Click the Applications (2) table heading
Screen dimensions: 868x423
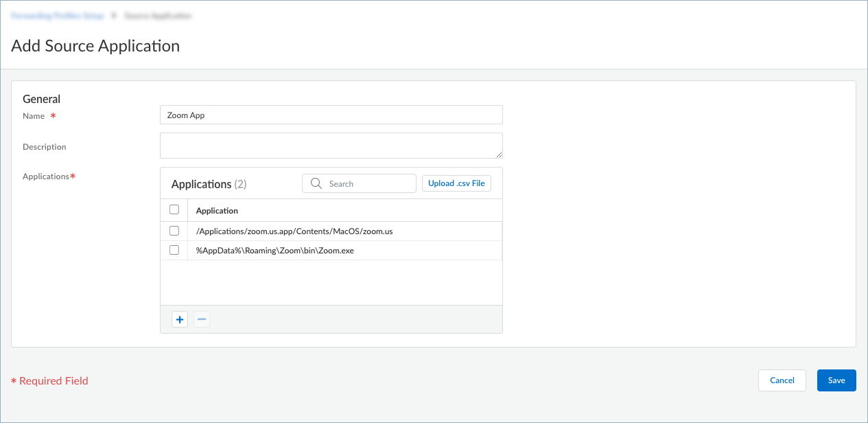pos(209,184)
